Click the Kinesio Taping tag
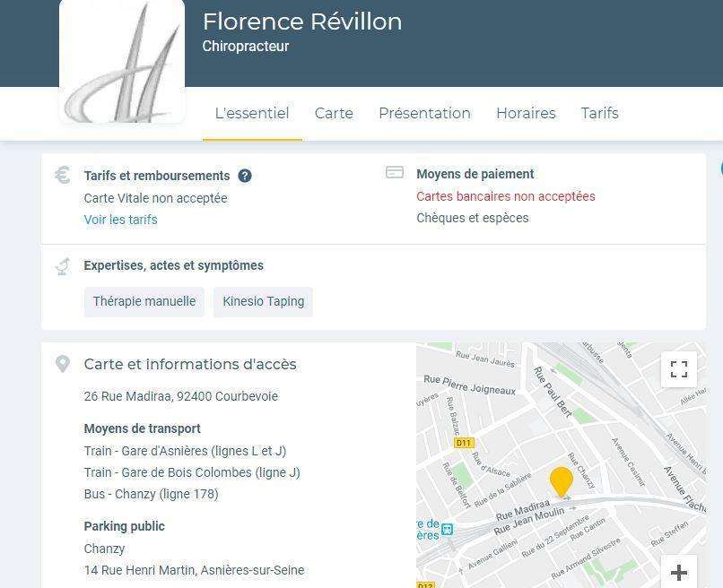723x588 pixels. [264, 301]
